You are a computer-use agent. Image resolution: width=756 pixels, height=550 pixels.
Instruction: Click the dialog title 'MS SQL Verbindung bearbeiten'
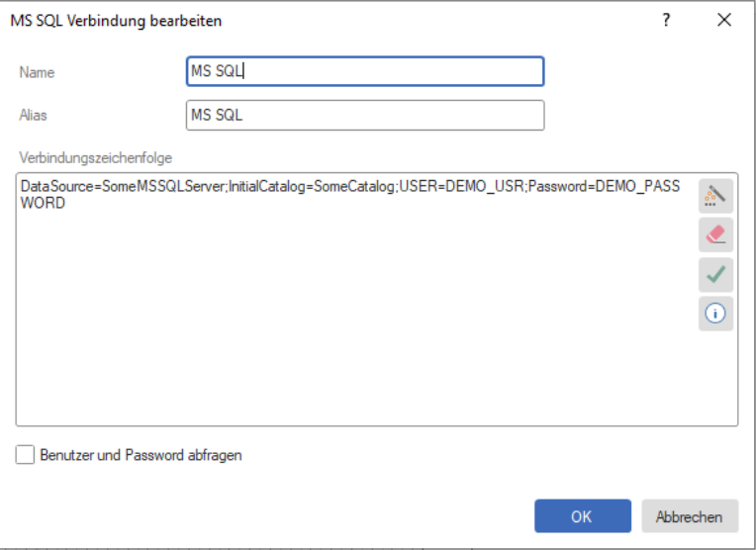coord(116,20)
